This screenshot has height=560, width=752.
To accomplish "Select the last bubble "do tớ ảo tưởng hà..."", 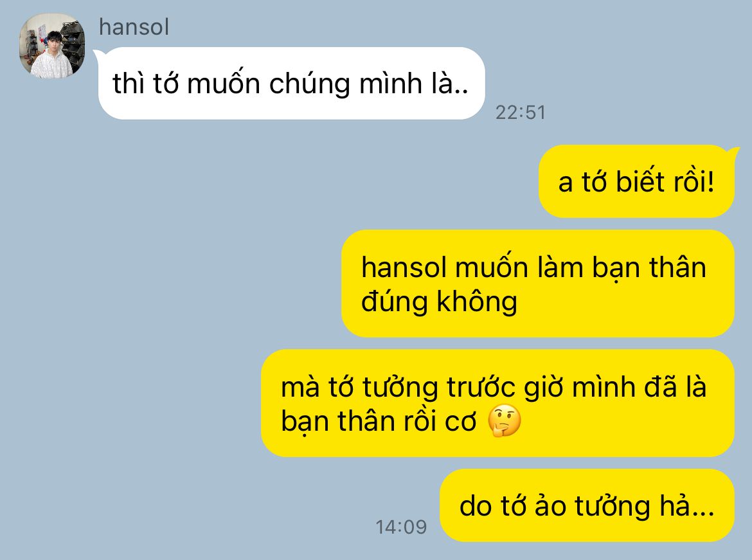I will click(587, 505).
